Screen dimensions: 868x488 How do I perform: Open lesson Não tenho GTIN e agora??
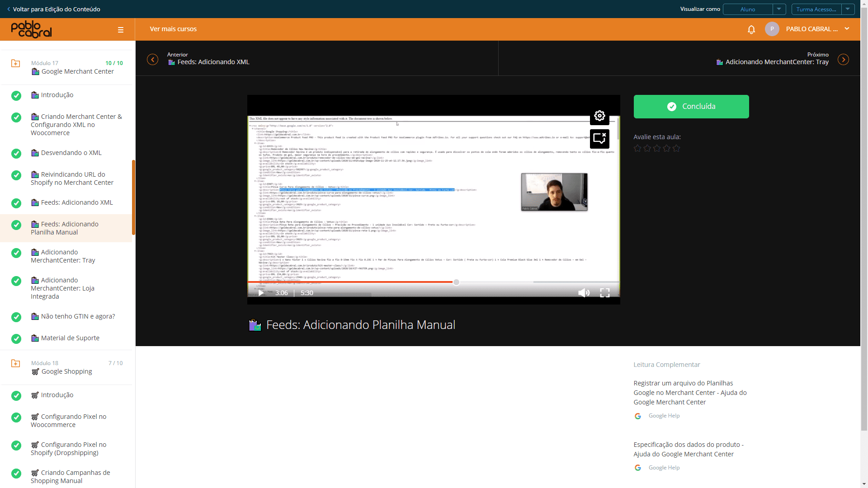tap(78, 316)
